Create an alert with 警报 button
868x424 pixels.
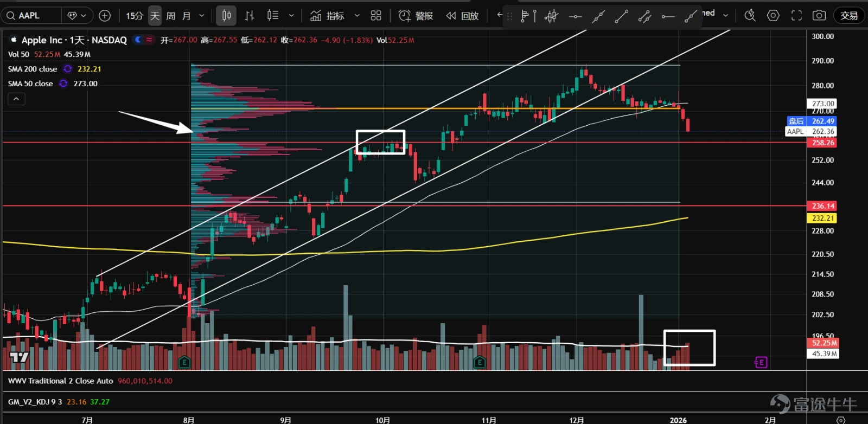coord(416,16)
